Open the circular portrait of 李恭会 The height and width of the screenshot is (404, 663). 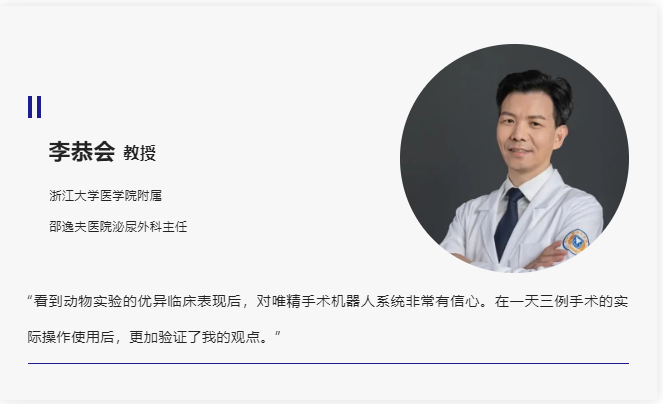coord(515,158)
